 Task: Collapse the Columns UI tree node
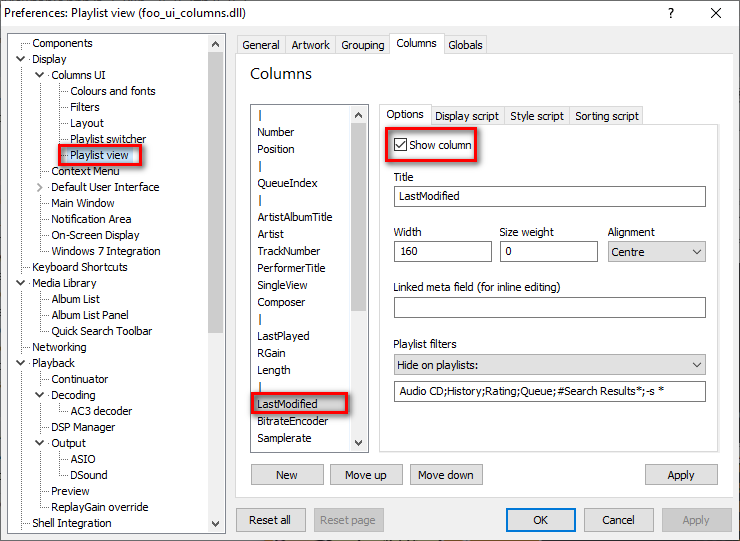[40, 75]
